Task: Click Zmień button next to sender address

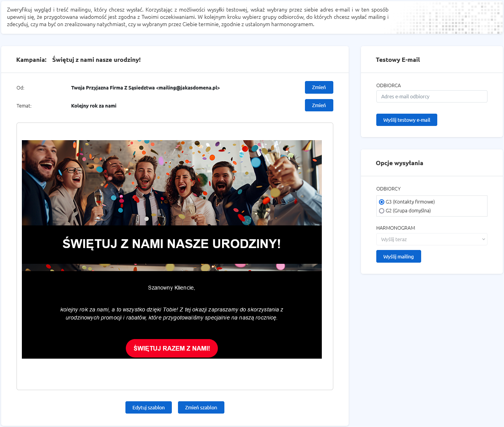Action: [319, 87]
